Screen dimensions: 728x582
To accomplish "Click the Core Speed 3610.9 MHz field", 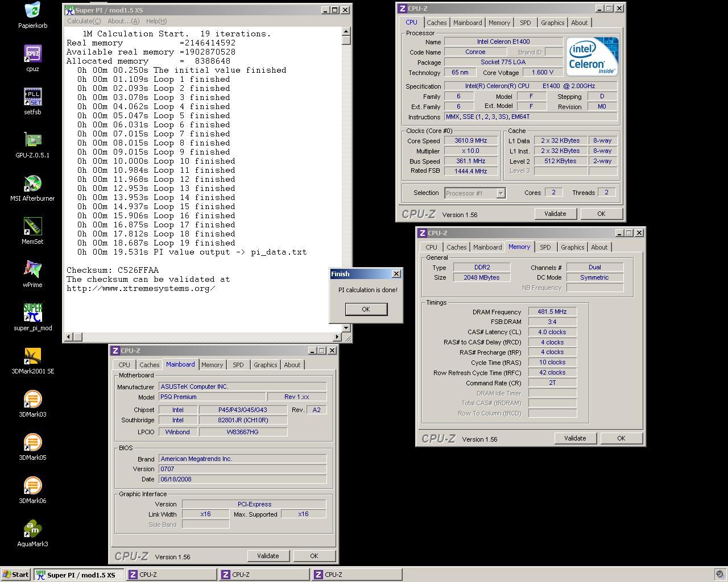I will 471,141.
